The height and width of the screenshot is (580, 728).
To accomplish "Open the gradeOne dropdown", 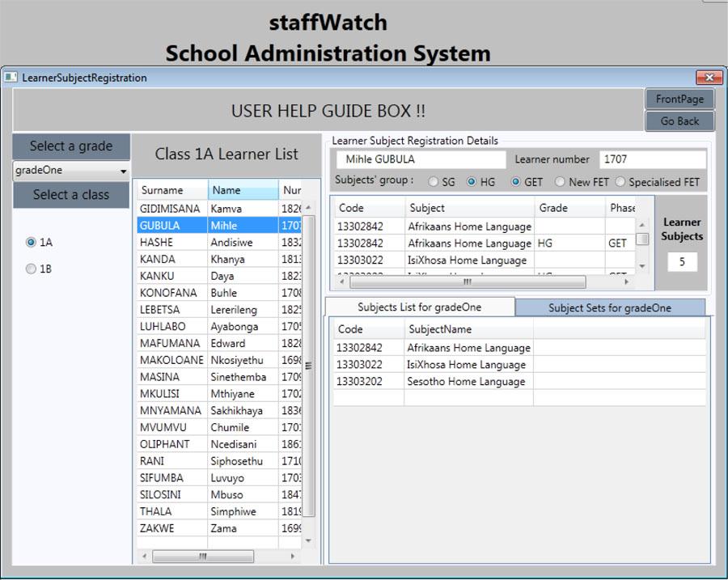I will click(70, 171).
